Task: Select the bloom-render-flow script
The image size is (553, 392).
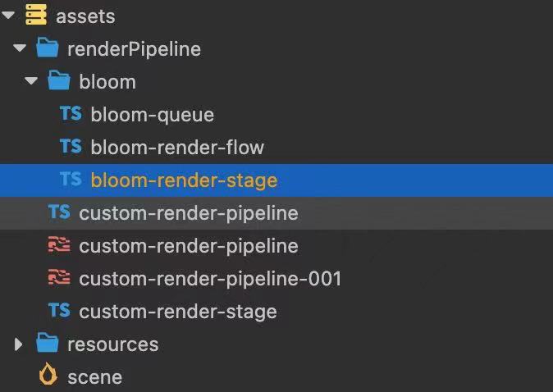Action: coord(177,148)
